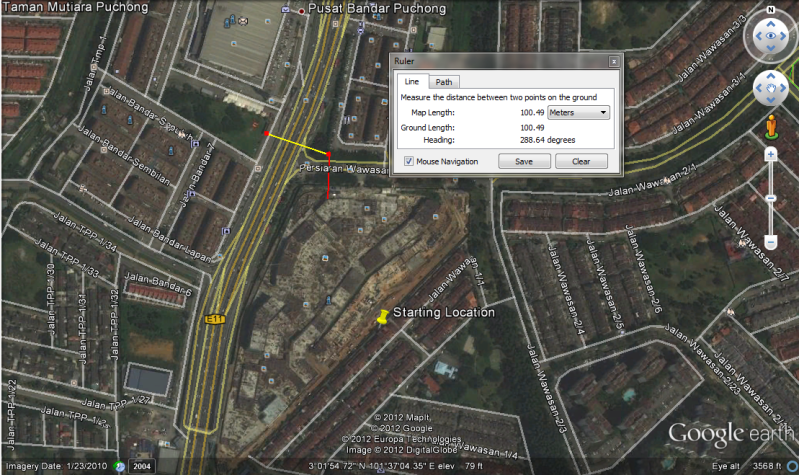
Task: Tilt view up with look joystick arrow
Action: (x=770, y=24)
